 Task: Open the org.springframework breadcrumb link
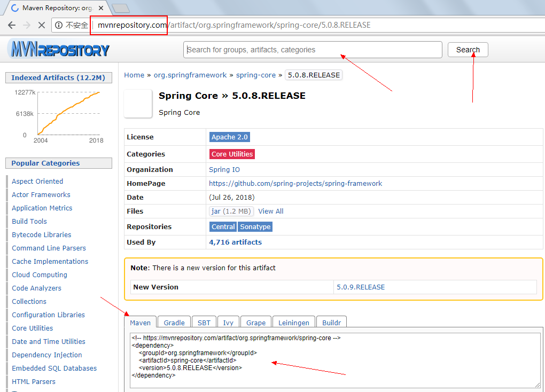[x=190, y=75]
